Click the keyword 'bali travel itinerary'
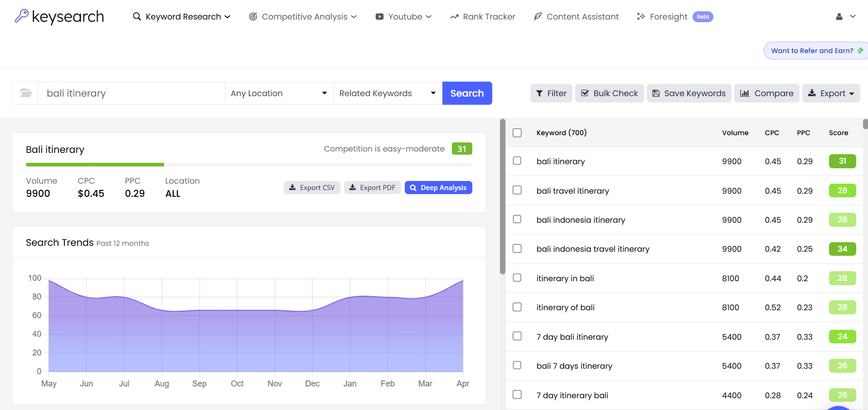Image resolution: width=868 pixels, height=410 pixels. pos(572,190)
